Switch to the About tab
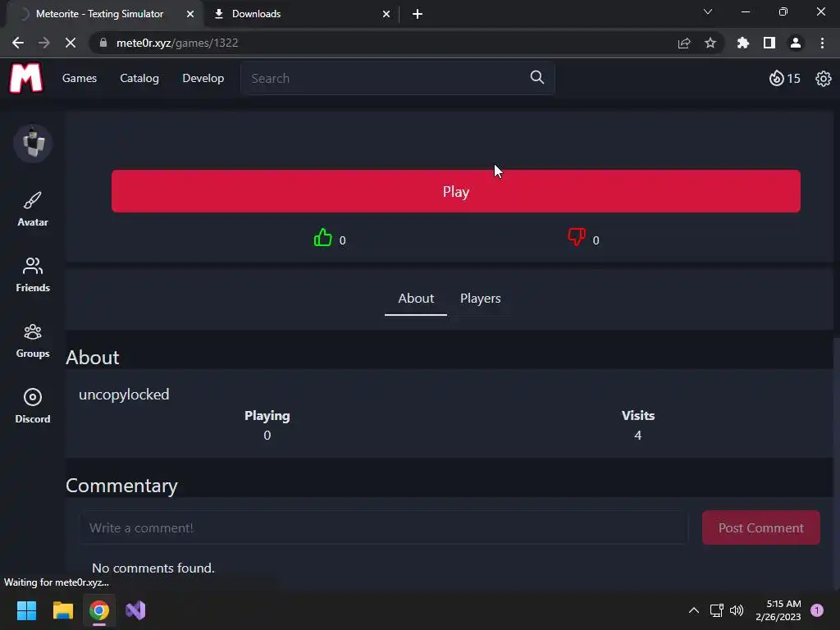Image resolution: width=840 pixels, height=630 pixels. [x=416, y=299]
